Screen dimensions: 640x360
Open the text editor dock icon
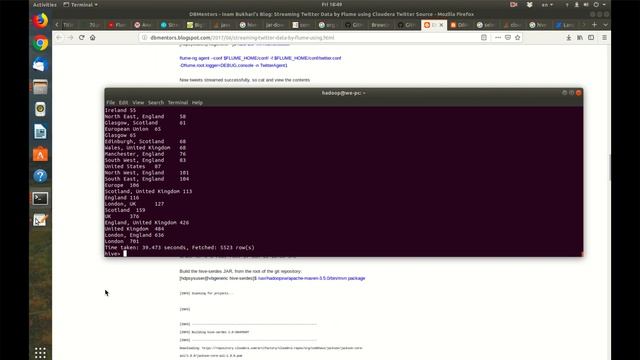tap(40, 220)
